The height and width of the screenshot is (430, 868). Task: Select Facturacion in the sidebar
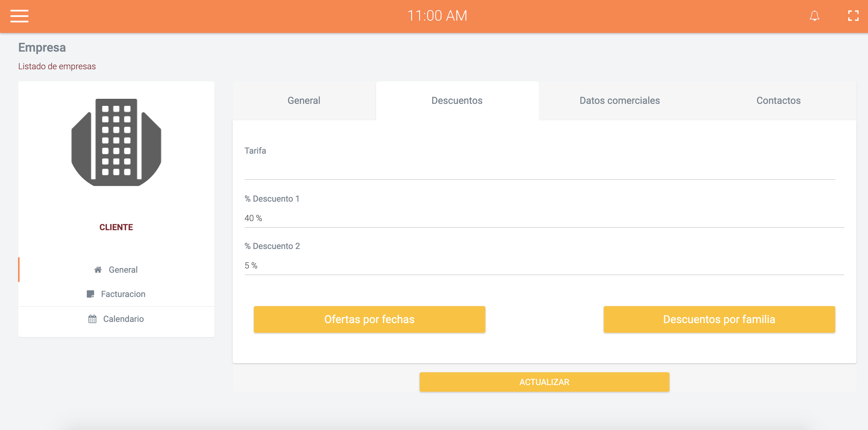tap(123, 294)
